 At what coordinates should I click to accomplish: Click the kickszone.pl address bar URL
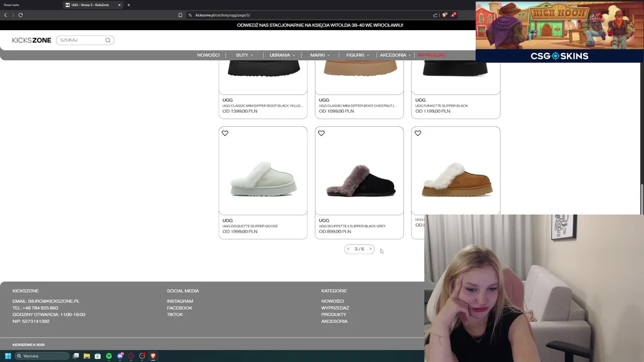coord(223,15)
